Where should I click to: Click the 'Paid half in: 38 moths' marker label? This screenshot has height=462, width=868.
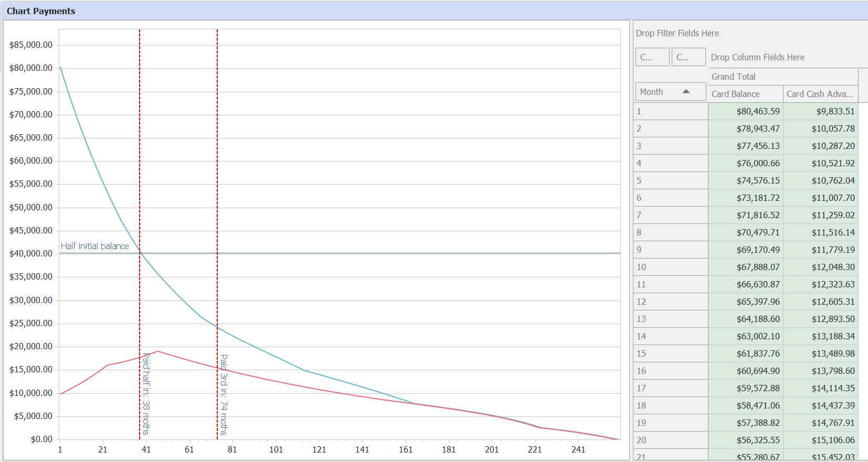[146, 394]
